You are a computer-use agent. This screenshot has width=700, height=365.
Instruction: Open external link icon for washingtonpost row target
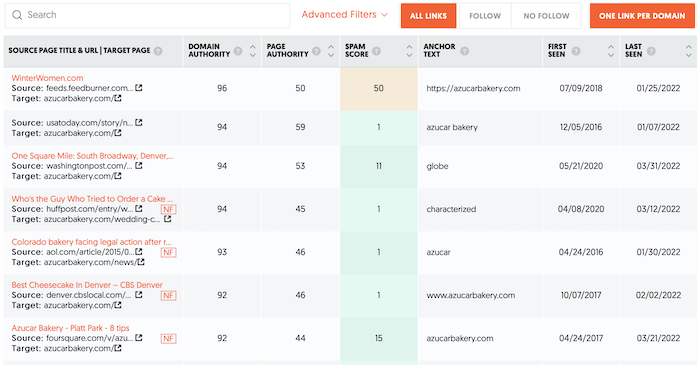pyautogui.click(x=118, y=176)
